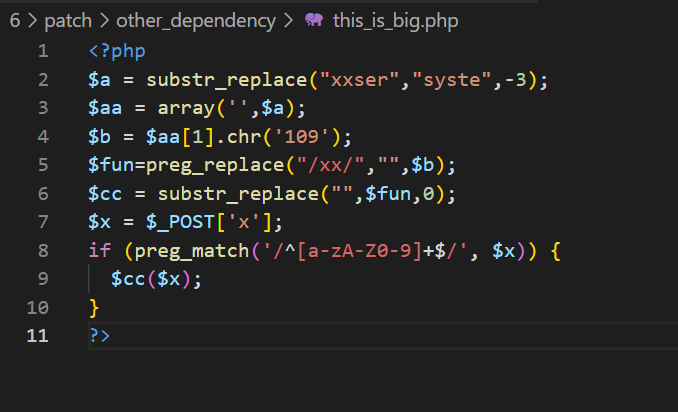Click the "/xx/" regex string
The width and height of the screenshot is (678, 412).
330,165
